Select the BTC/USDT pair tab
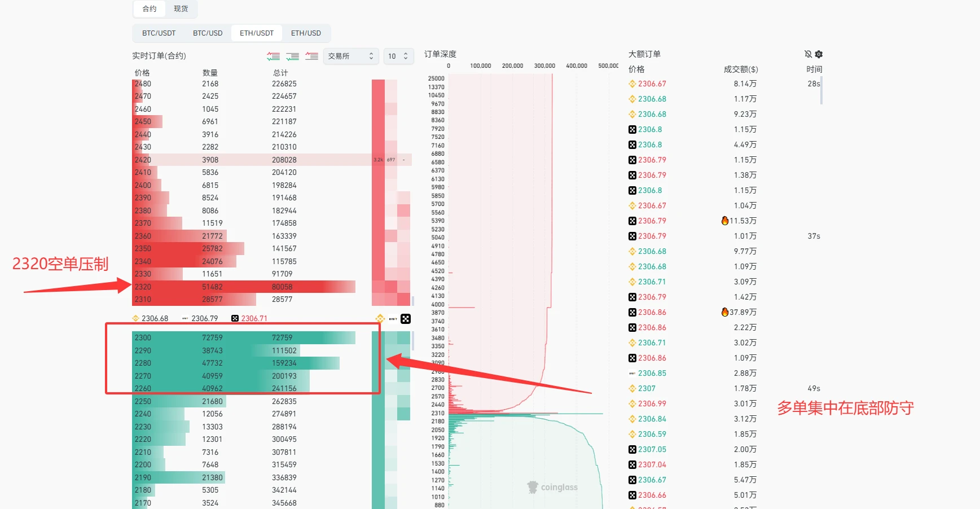 [x=159, y=33]
